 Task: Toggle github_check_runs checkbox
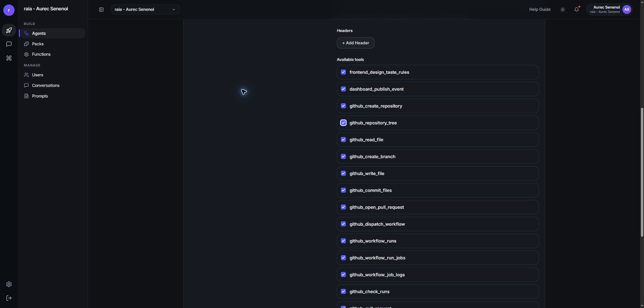344,292
